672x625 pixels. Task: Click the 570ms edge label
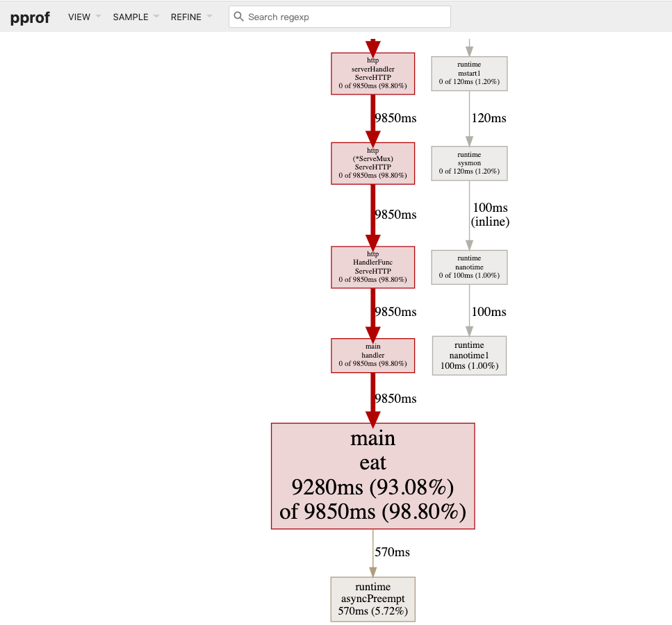[x=392, y=552]
